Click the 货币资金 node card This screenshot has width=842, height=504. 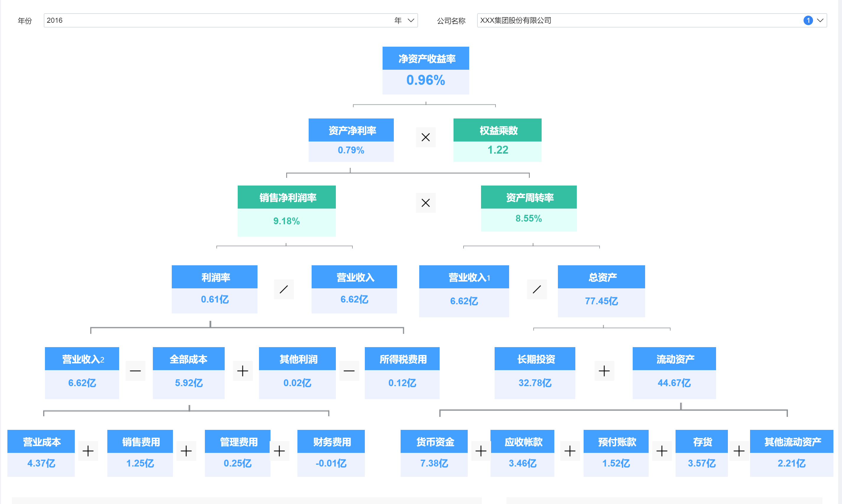[x=434, y=453]
